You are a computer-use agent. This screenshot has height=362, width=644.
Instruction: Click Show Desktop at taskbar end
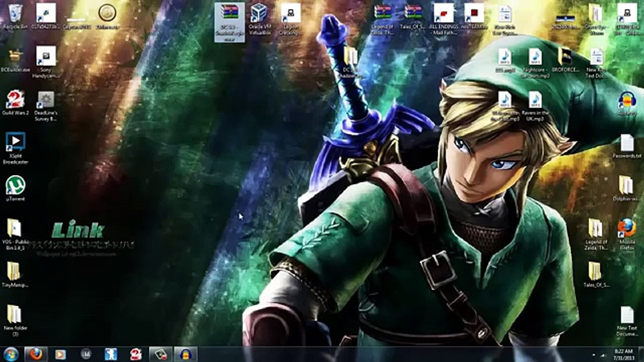click(641, 354)
